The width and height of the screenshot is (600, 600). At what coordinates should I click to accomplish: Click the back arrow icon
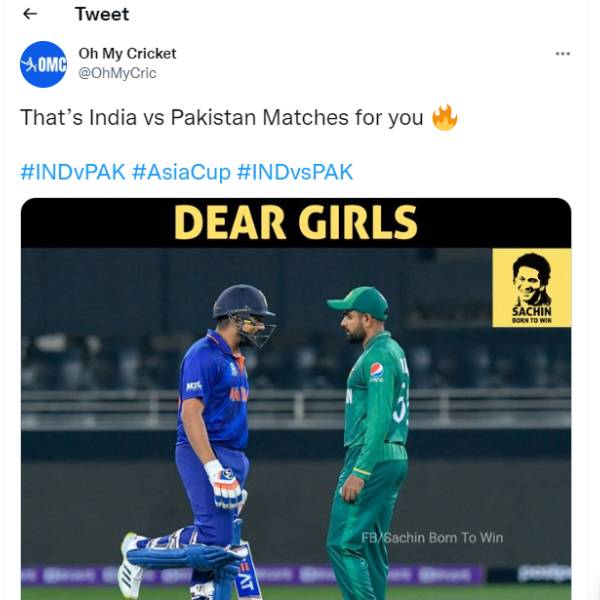(30, 14)
